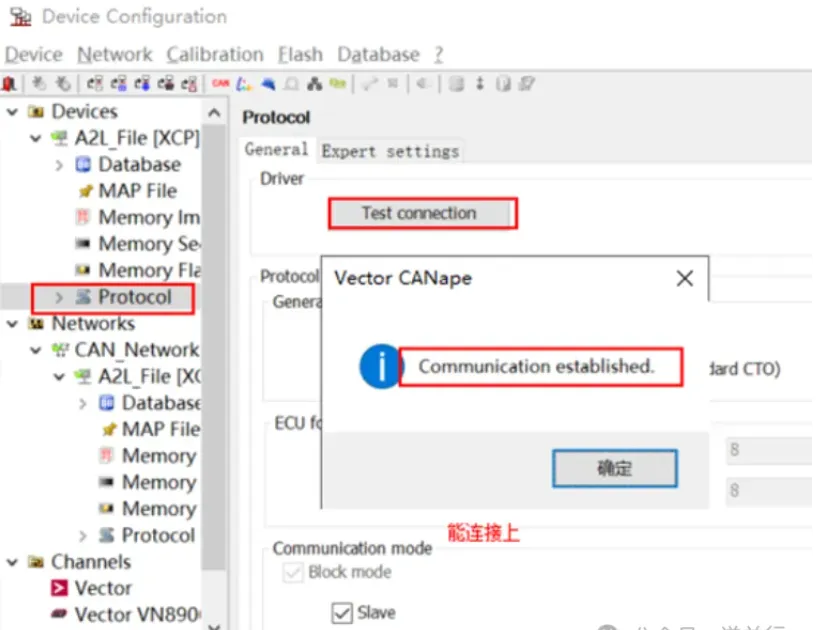Expand the highlighted Protocol tree node
Screen dimensions: 837x630
pyautogui.click(x=59, y=298)
